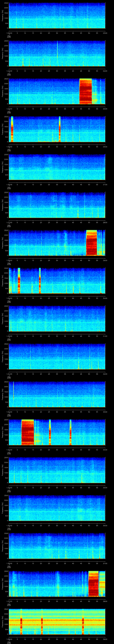
Task: Click the 23:00 end time label
Action: pyautogui.click(x=105, y=33)
